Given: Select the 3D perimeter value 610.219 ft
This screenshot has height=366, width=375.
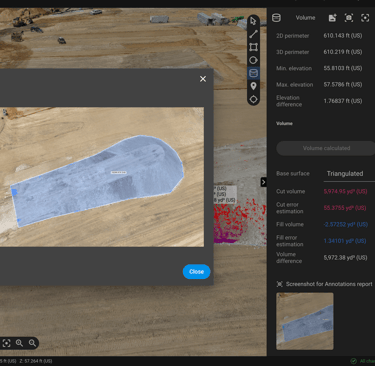Looking at the screenshot, I should coord(343,52).
